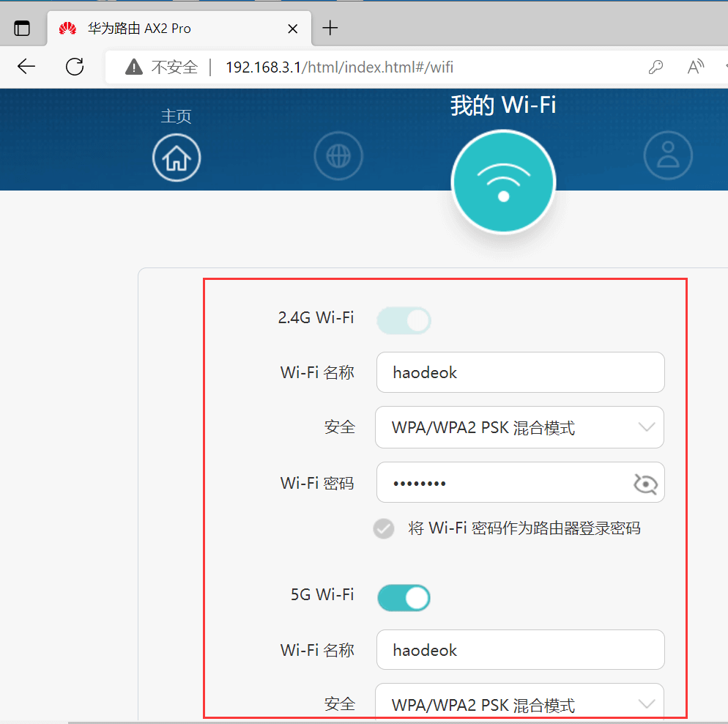Reload the router page
Screen dimensions: 728x724
pos(75,67)
